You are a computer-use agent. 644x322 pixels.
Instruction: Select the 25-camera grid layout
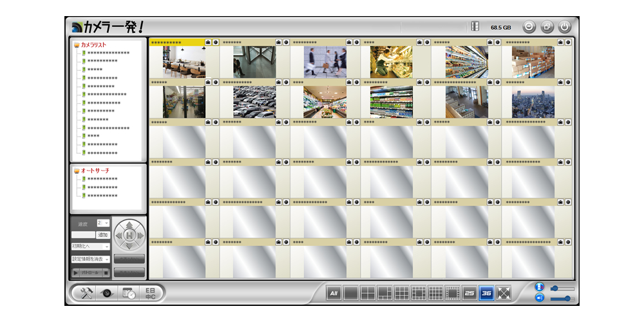tap(469, 294)
